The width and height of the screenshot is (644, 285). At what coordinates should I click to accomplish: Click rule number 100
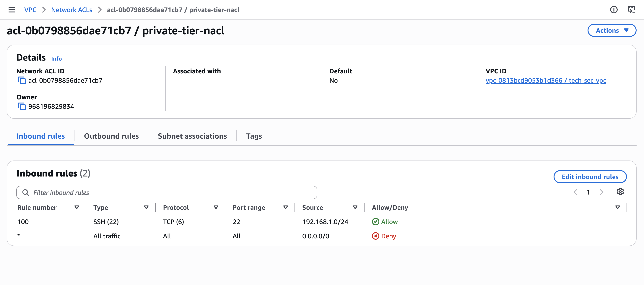click(x=23, y=222)
